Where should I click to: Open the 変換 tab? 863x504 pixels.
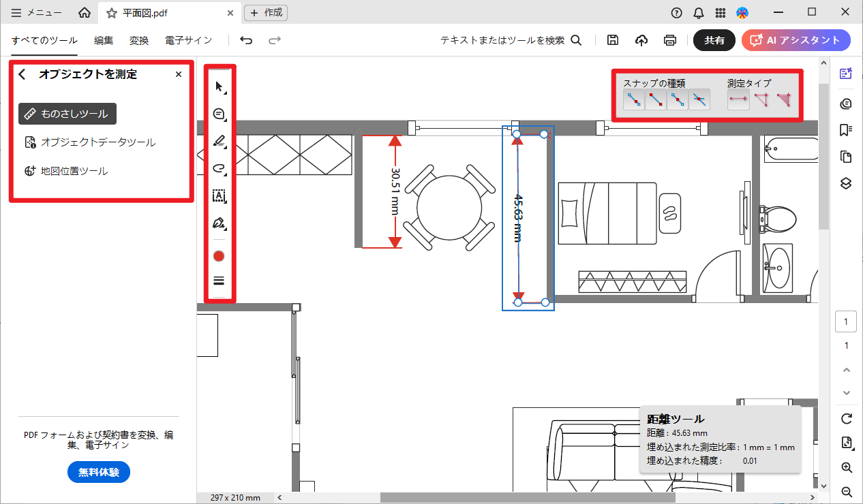click(139, 40)
